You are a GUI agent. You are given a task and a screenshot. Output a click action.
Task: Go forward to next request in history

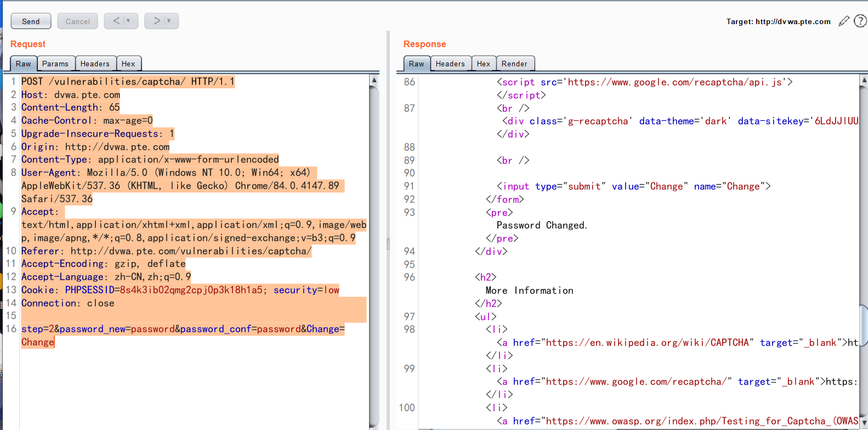(x=157, y=21)
